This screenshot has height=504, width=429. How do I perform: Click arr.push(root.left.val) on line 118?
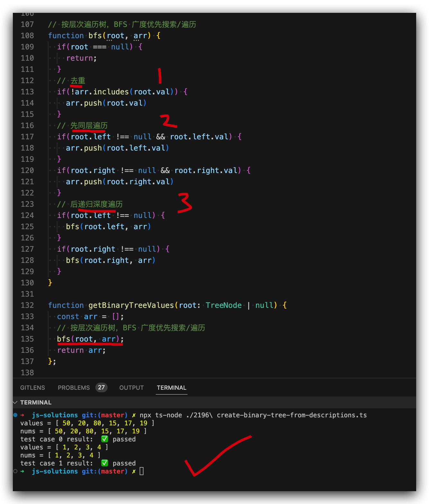pyautogui.click(x=117, y=148)
